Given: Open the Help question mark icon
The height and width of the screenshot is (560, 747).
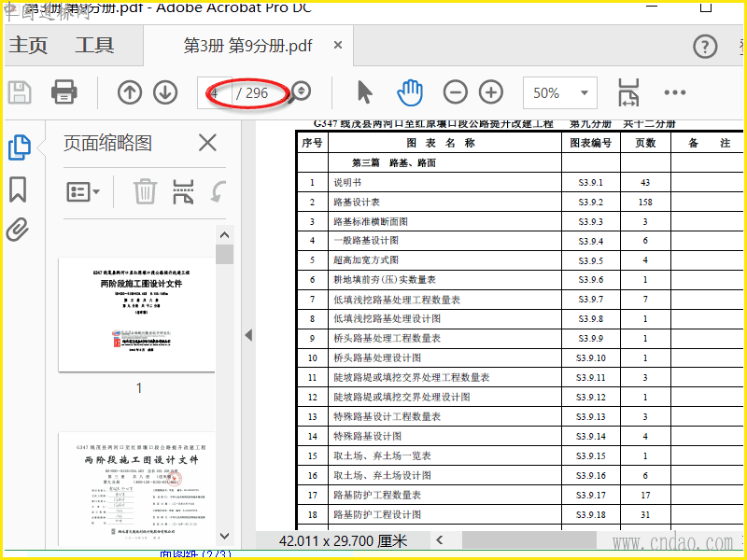Looking at the screenshot, I should click(705, 47).
